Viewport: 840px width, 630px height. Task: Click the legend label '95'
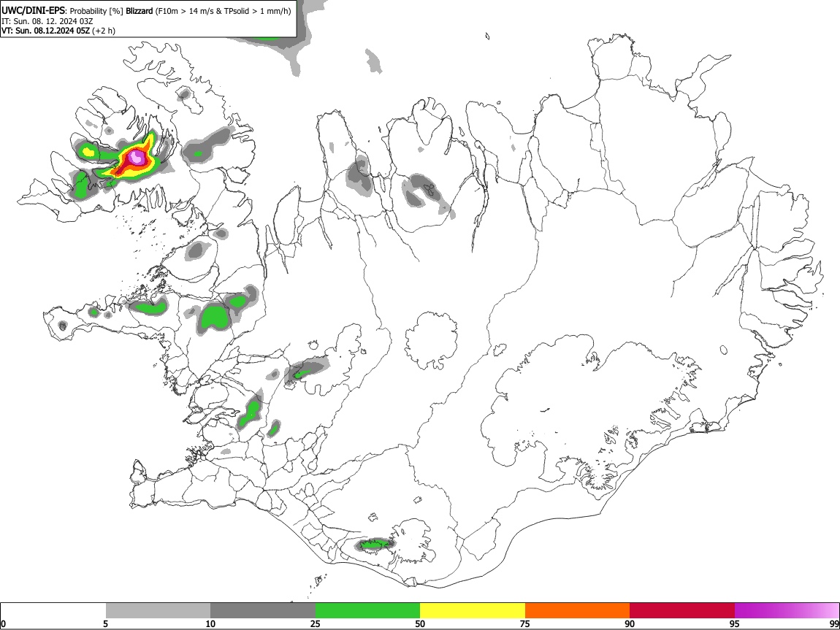[x=735, y=623]
